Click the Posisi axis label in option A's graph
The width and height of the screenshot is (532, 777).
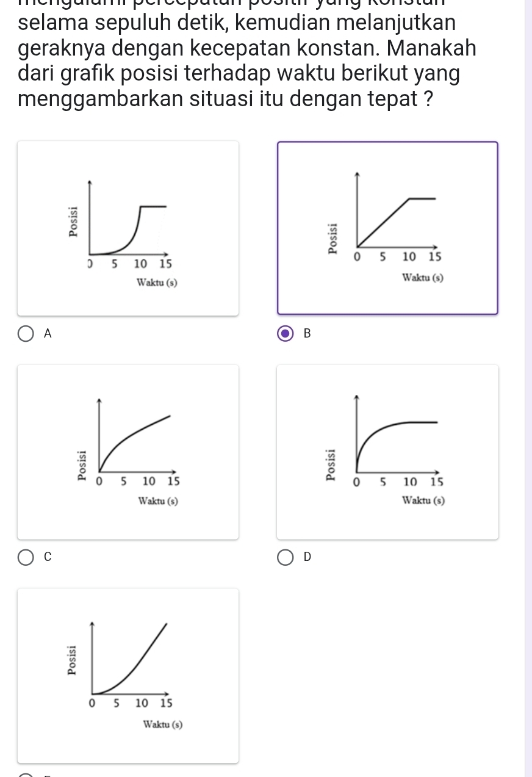(x=74, y=221)
